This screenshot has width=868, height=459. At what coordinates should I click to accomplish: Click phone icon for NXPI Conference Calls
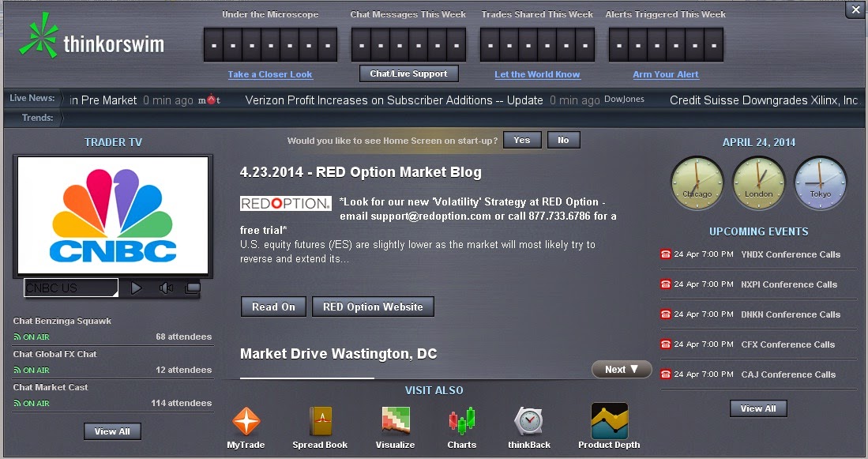[665, 284]
